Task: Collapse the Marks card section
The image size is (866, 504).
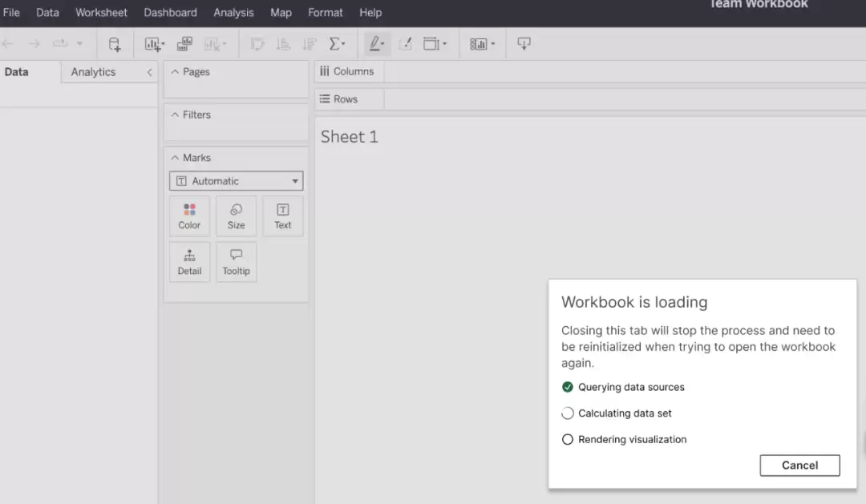Action: coord(175,158)
